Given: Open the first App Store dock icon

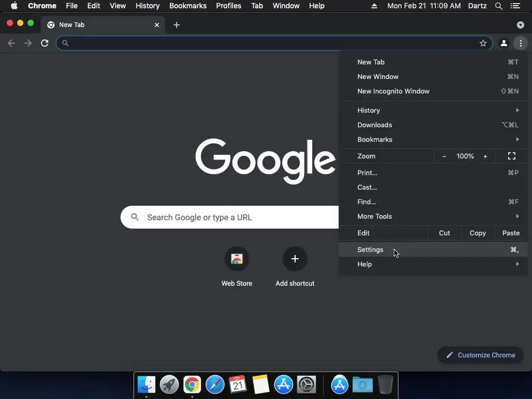Looking at the screenshot, I should click(x=284, y=385).
